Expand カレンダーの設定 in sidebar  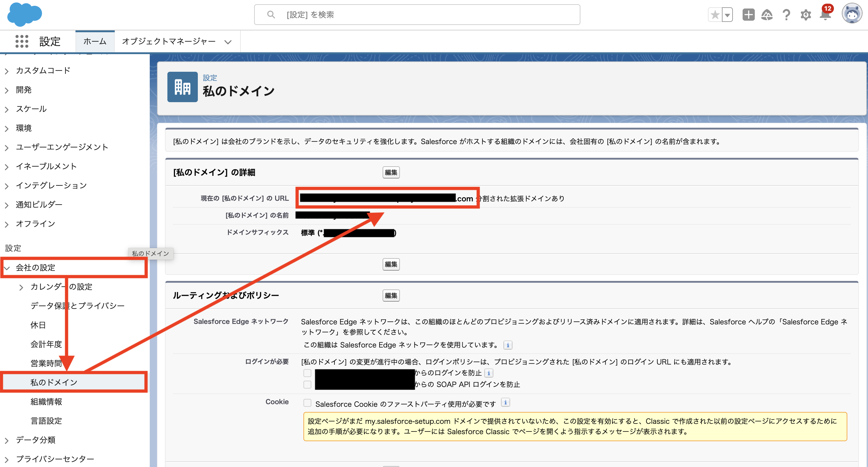coord(21,287)
